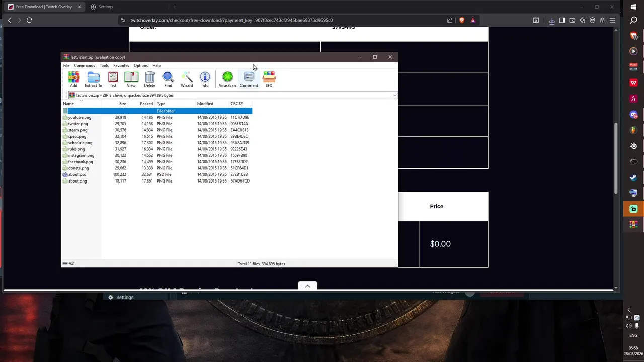The height and width of the screenshot is (362, 644).
Task: Go back with the browser back arrow
Action: pos(9,20)
